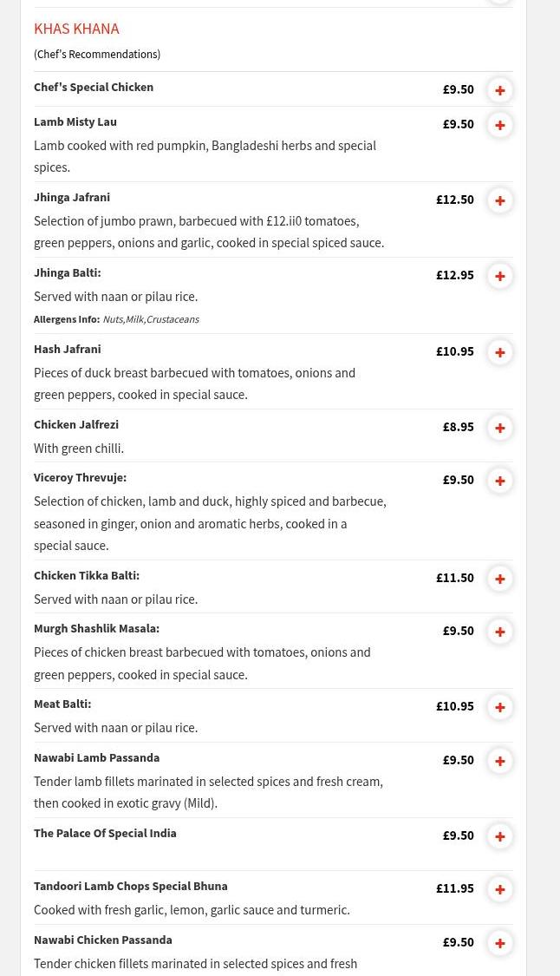The width and height of the screenshot is (560, 976).
Task: Click the Allergens Info label under Jhinga Balti
Action: (67, 318)
